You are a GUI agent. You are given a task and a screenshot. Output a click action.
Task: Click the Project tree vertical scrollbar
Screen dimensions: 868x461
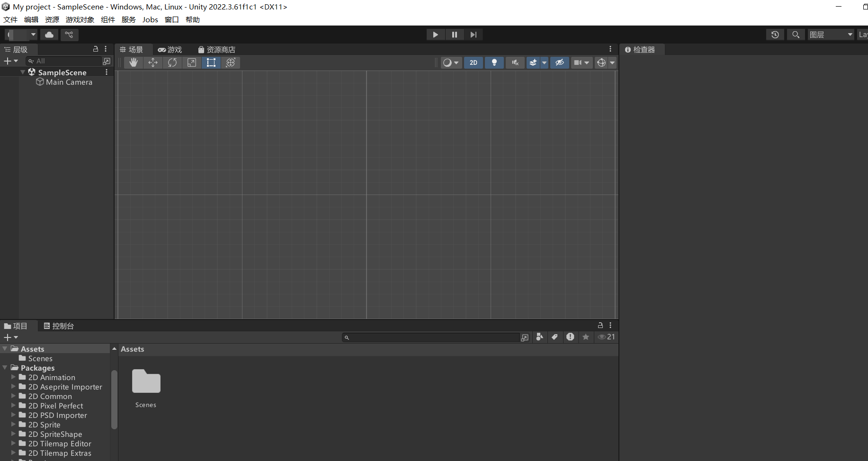[114, 399]
